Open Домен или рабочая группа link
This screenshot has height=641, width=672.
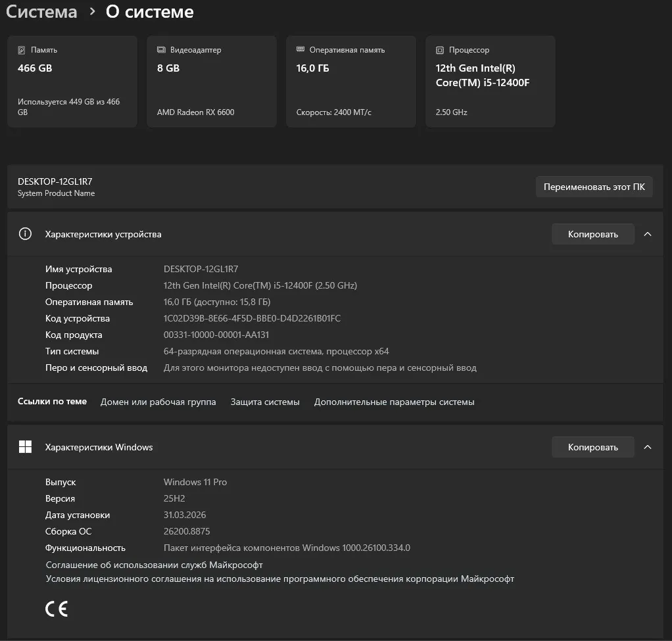pos(158,402)
